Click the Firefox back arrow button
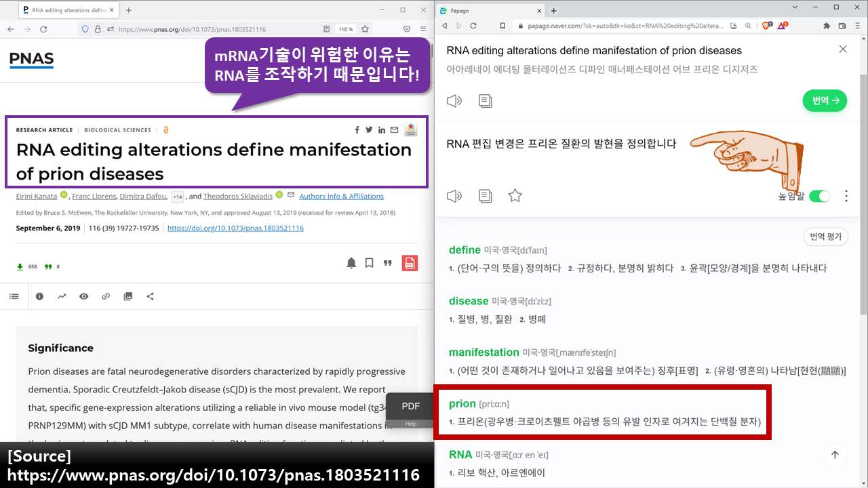This screenshot has height=488, width=868. coord(11,29)
